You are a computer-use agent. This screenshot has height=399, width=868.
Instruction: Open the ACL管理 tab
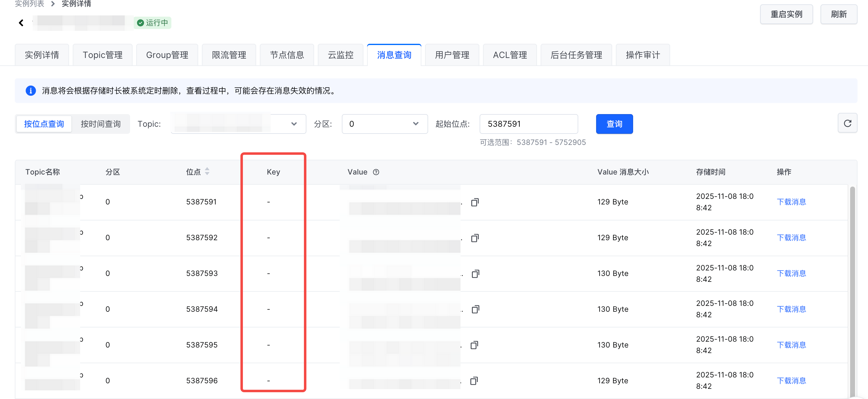(510, 55)
